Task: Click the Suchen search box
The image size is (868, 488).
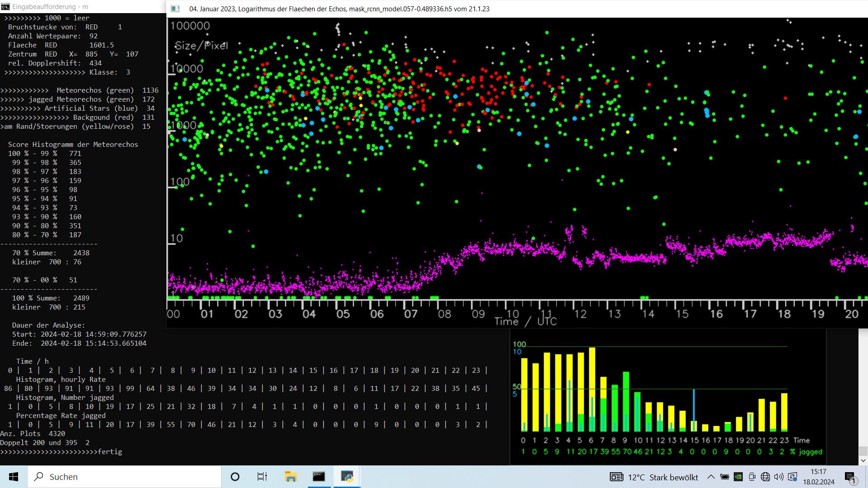Action: point(124,477)
